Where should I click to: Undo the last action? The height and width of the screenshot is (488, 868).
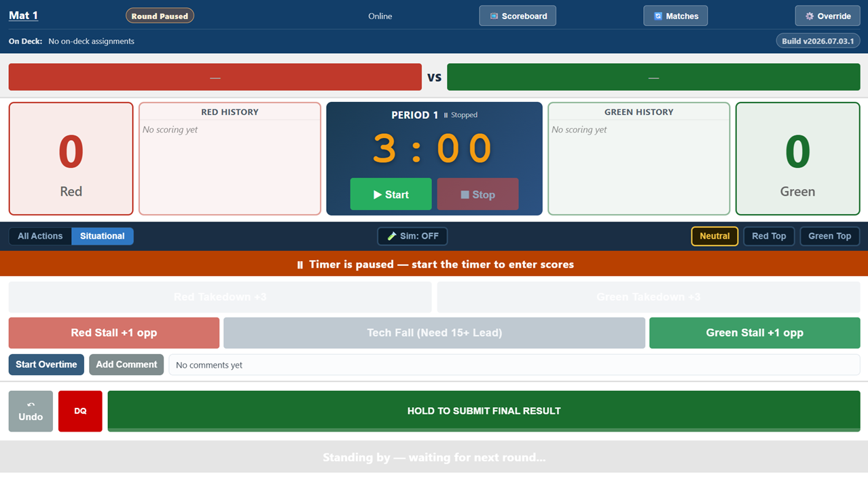(31, 411)
